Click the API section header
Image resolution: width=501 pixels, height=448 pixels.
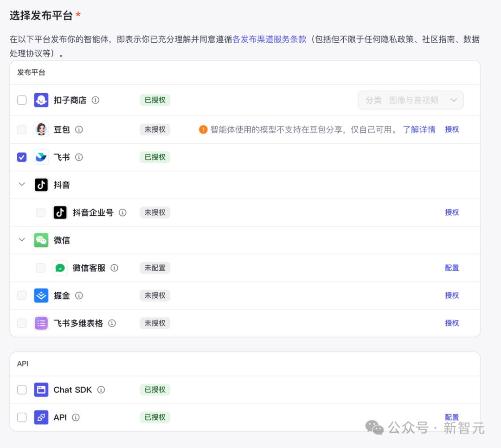pyautogui.click(x=22, y=364)
